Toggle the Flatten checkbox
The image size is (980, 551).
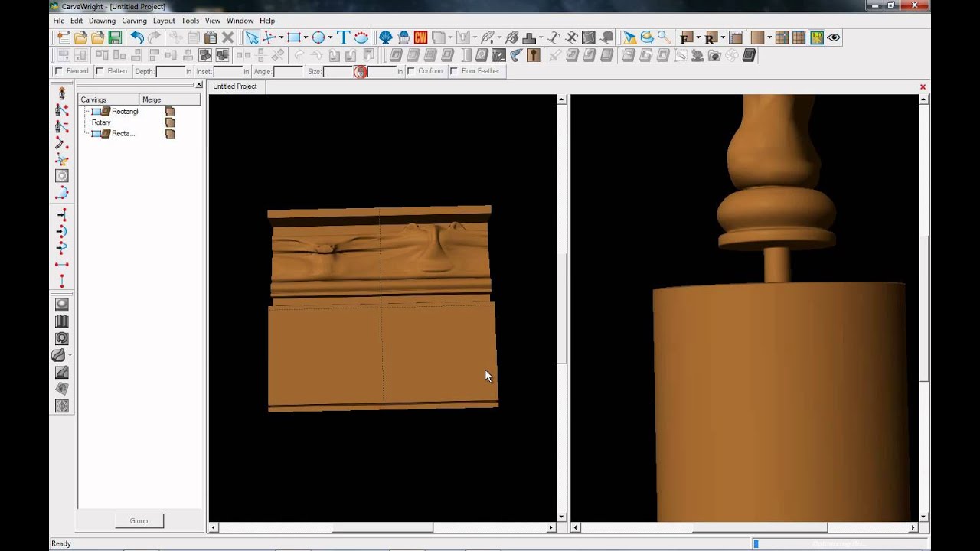tap(100, 71)
